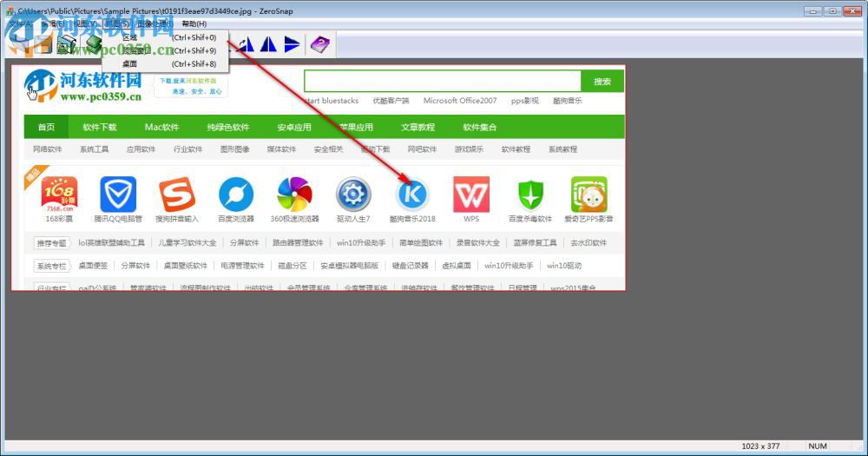Click the pps影视 hot search link
Image resolution: width=868 pixels, height=456 pixels.
pos(525,101)
